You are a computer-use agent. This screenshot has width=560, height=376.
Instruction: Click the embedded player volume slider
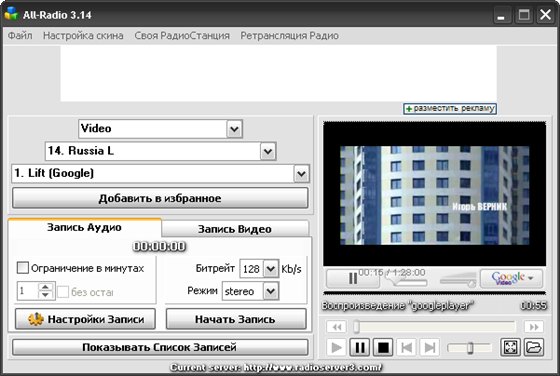tap(459, 279)
